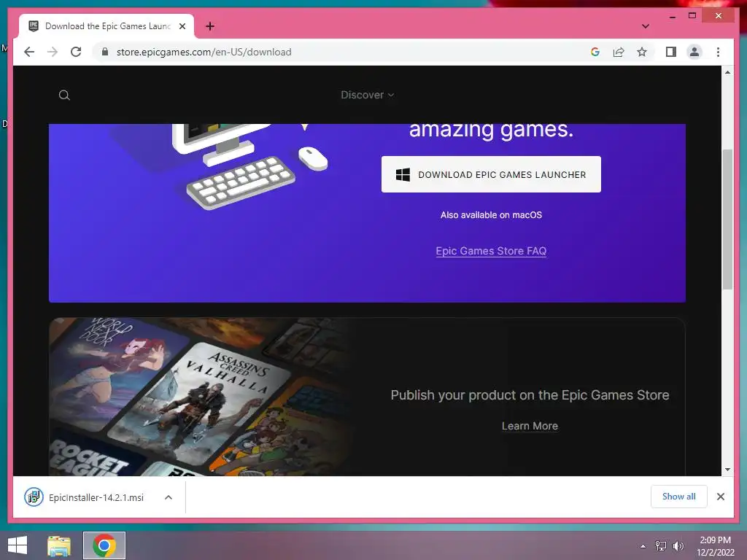
Task: Click the network tray icon
Action: (661, 546)
